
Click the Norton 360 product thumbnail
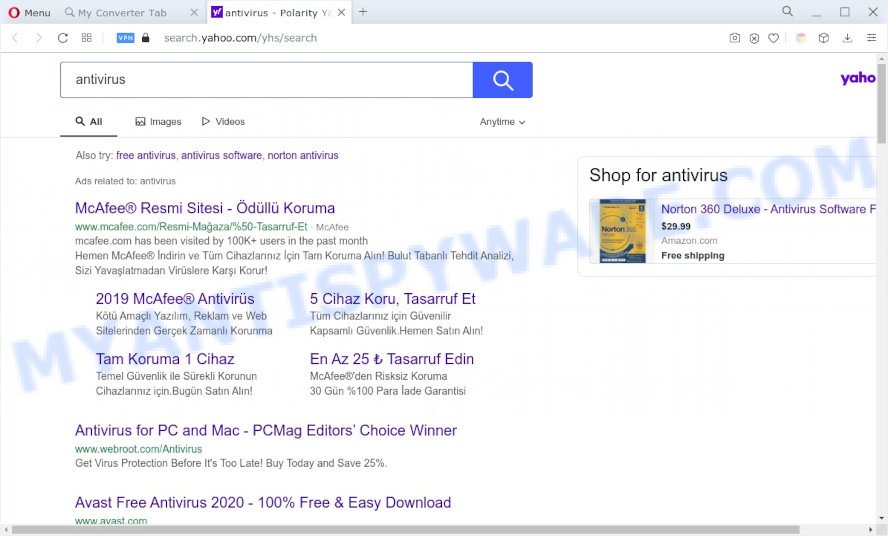(622, 231)
